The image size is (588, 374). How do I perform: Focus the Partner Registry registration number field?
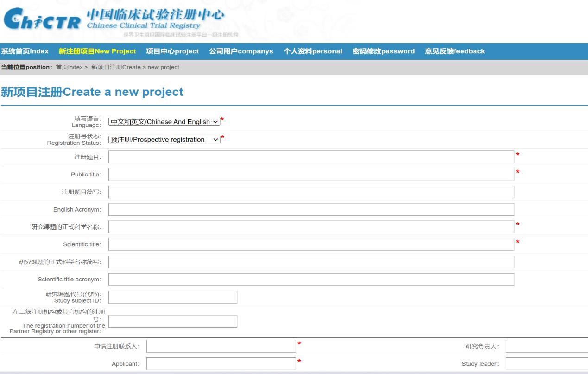172,321
